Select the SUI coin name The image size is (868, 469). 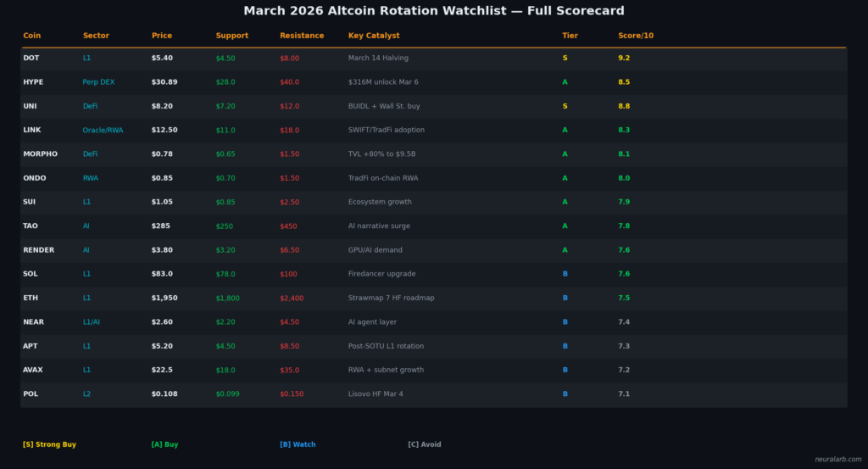click(x=30, y=202)
